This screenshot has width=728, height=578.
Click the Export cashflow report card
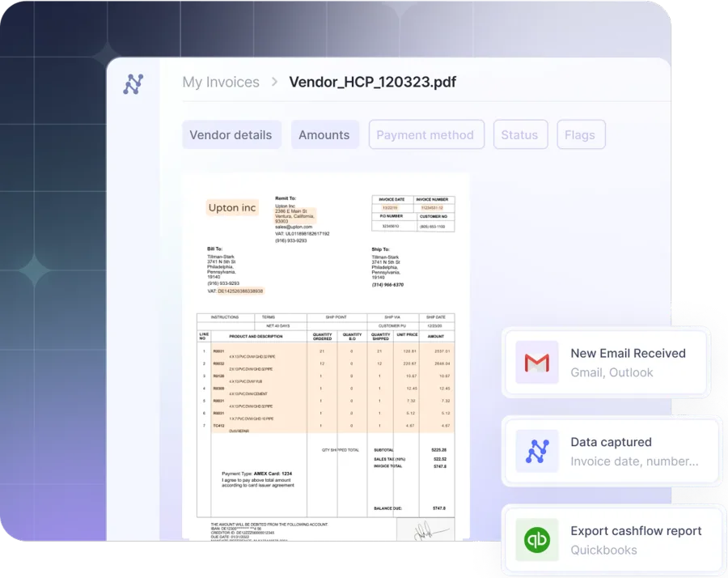[x=613, y=540]
